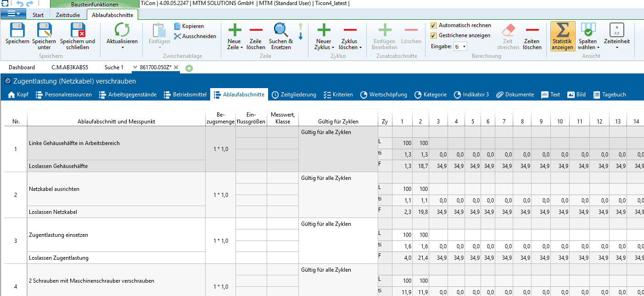Viewport: 644px width, 296px height.
Task: Uncheck Automatisch rechnen checkbox
Action: pyautogui.click(x=434, y=25)
